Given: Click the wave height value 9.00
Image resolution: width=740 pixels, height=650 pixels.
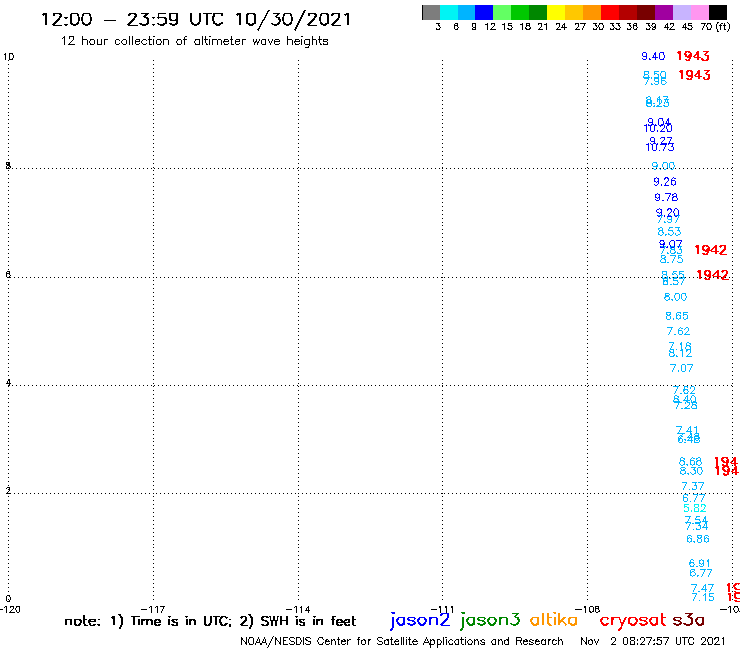Looking at the screenshot, I should pos(664,166).
